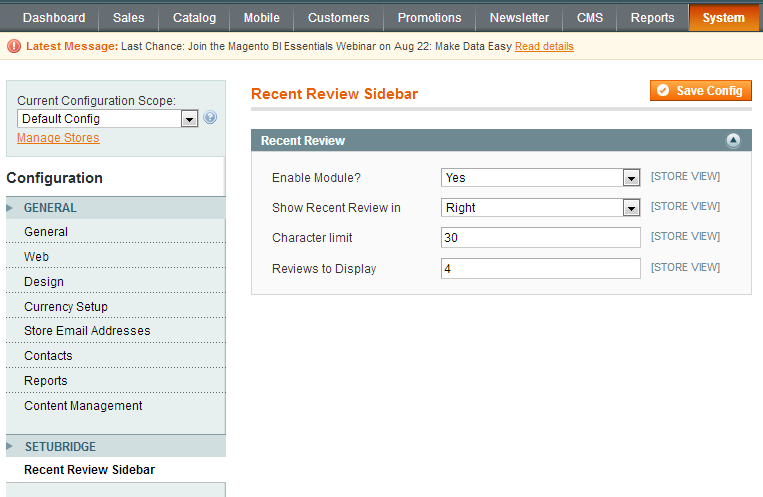The height and width of the screenshot is (497, 763).
Task: Select Content Management configuration item
Action: [x=83, y=406]
